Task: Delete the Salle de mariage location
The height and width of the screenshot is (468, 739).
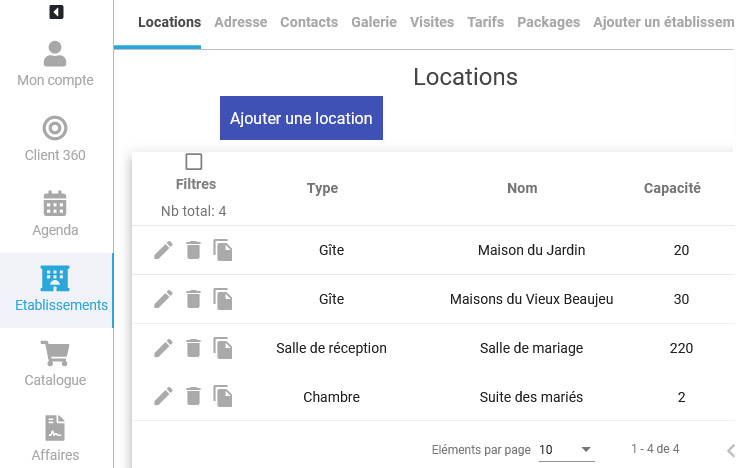Action: (193, 348)
